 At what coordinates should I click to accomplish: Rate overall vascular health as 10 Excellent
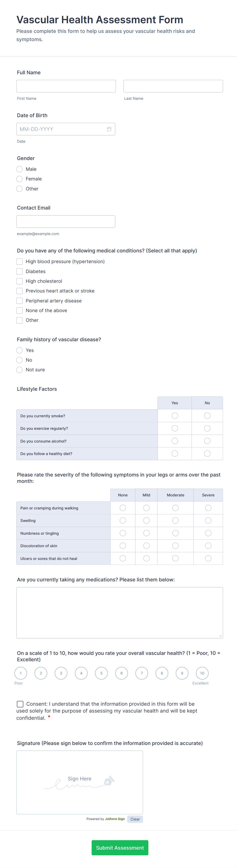pos(202,673)
